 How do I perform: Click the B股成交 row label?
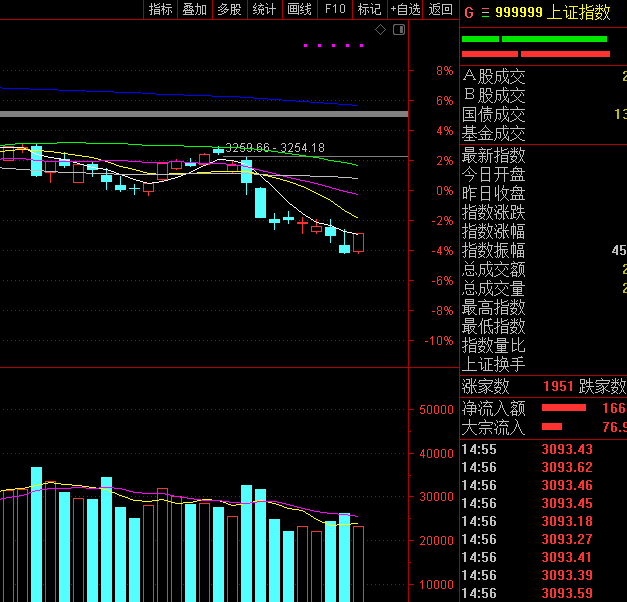coord(493,96)
